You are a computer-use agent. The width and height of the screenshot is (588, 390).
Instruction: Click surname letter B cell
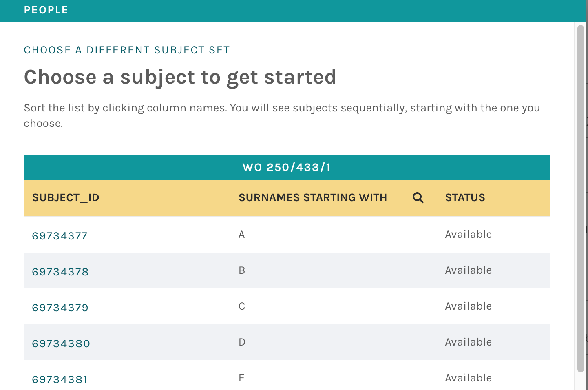(242, 270)
